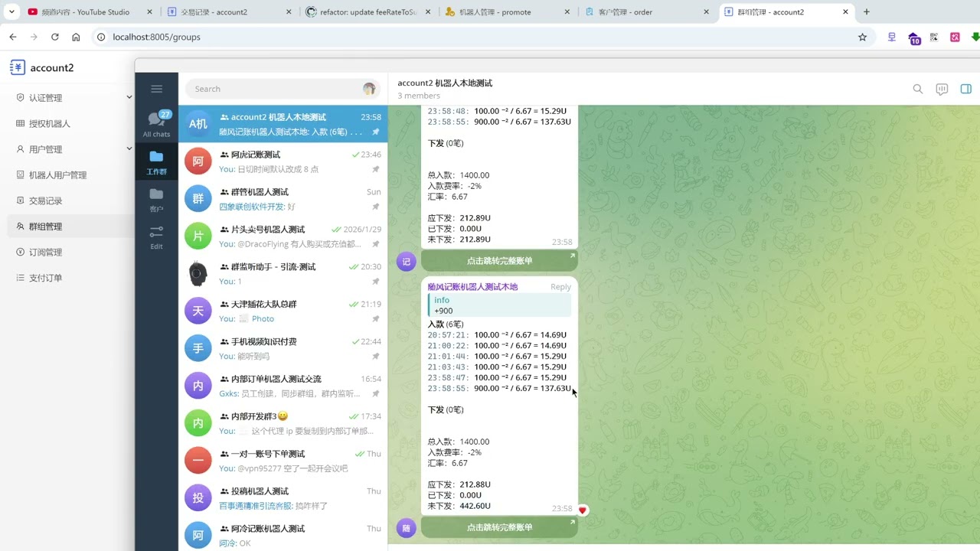Search messages in this chat
This screenshot has height=551, width=980.
point(917,89)
